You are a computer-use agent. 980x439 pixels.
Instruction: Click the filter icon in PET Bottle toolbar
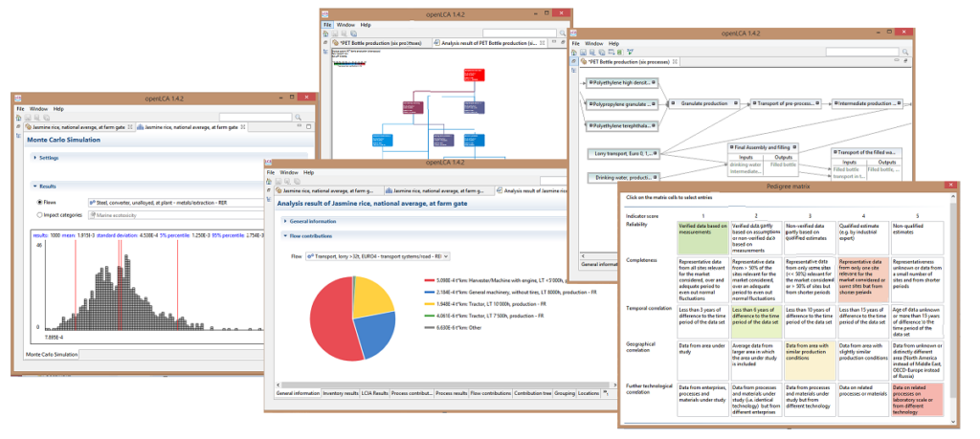click(x=631, y=52)
